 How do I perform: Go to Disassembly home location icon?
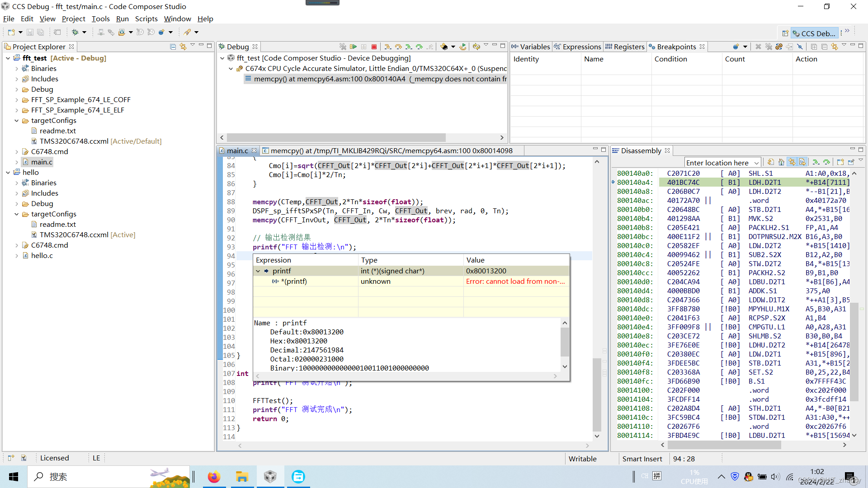click(781, 162)
